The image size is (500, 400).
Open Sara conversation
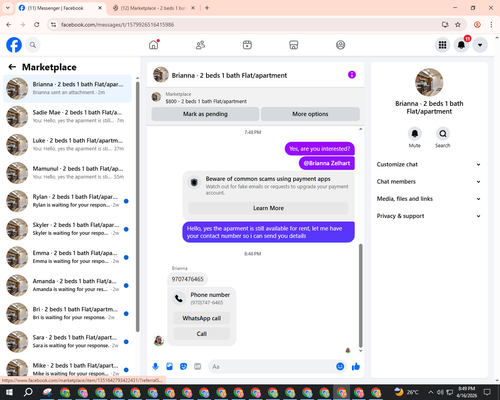tap(67, 341)
